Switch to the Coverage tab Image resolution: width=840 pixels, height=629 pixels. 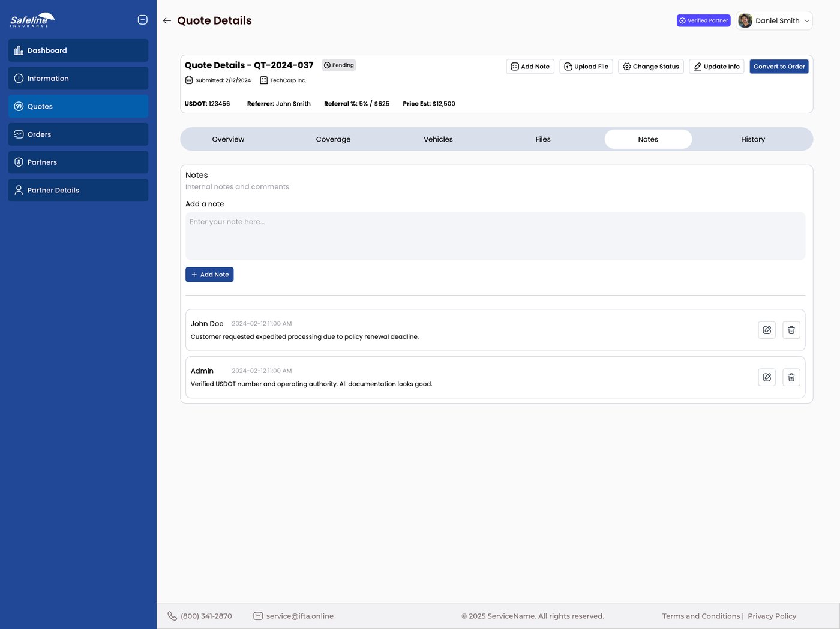pyautogui.click(x=333, y=139)
